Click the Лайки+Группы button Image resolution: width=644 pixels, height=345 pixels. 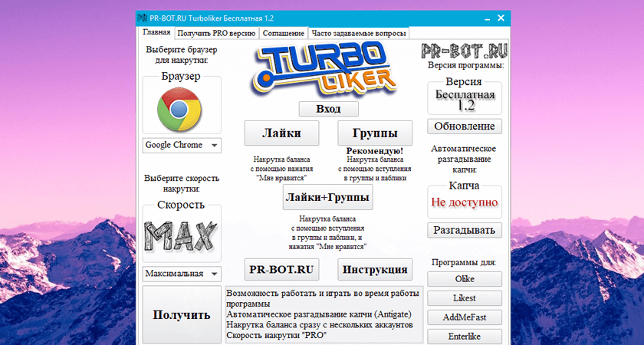pos(328,197)
